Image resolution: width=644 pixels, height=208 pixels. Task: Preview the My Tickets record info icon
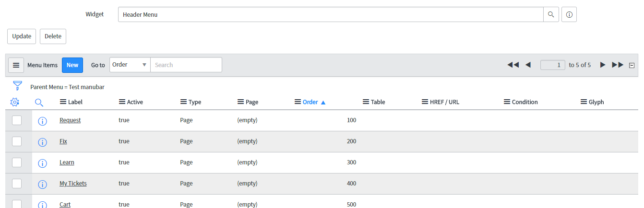[x=42, y=184]
